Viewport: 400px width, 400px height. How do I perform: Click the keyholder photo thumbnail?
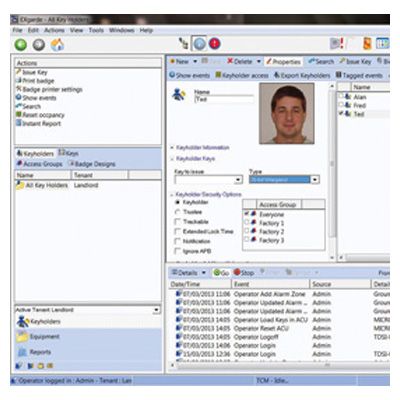point(287,113)
